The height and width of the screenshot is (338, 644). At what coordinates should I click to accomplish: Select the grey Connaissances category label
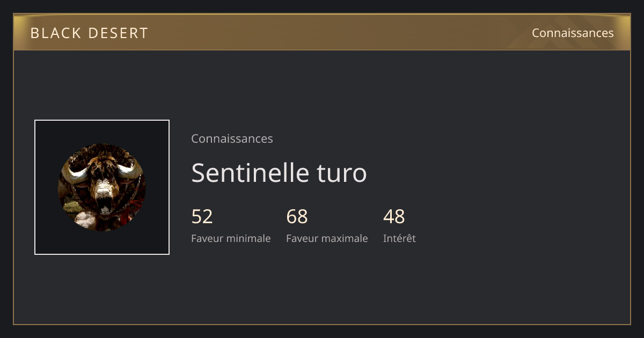coord(232,138)
